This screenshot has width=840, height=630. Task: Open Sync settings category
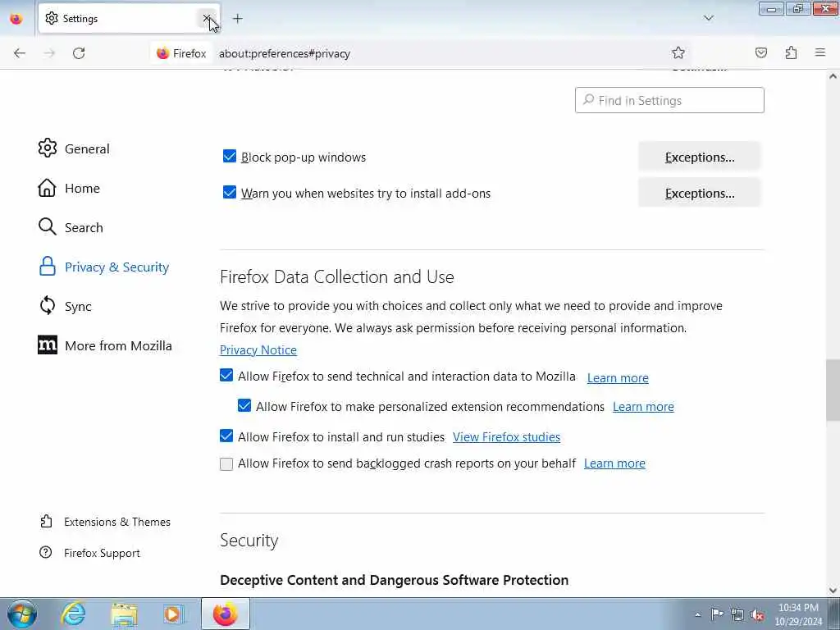(x=65, y=306)
